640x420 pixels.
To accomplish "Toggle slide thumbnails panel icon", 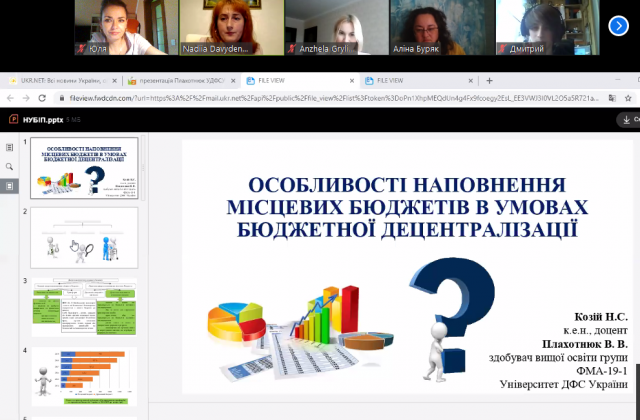I will pyautogui.click(x=9, y=186).
